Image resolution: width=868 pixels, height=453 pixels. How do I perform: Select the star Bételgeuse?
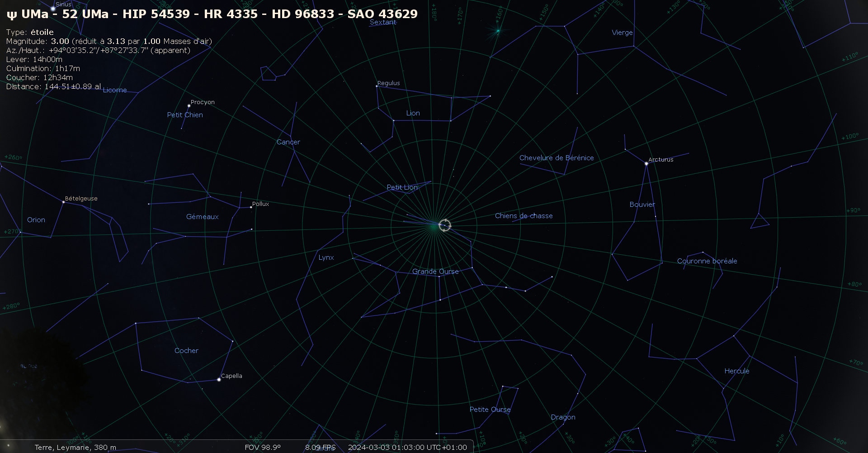(x=63, y=202)
